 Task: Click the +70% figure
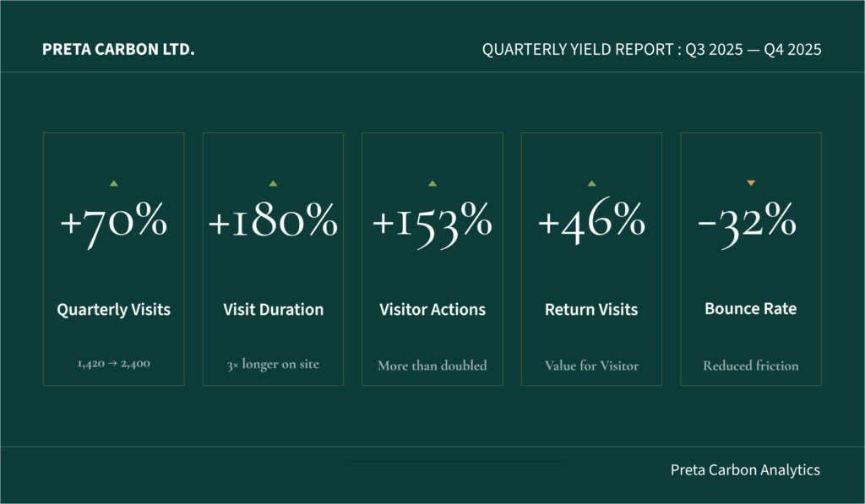click(114, 224)
